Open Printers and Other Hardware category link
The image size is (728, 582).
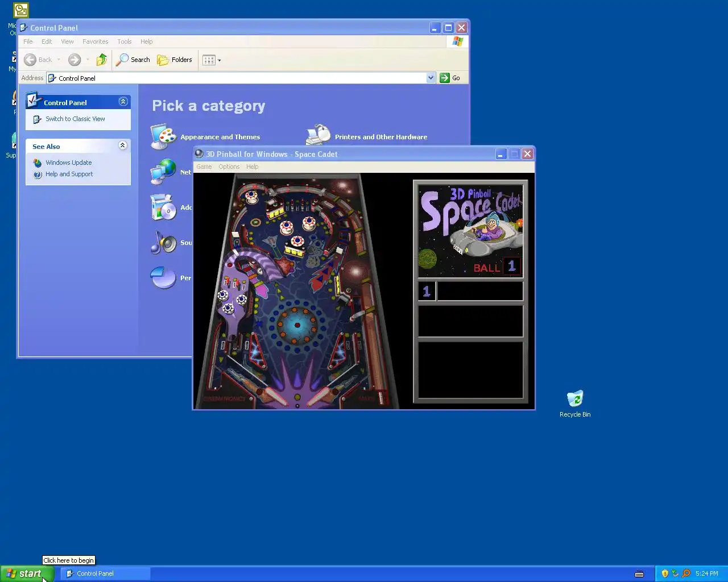pyautogui.click(x=381, y=137)
